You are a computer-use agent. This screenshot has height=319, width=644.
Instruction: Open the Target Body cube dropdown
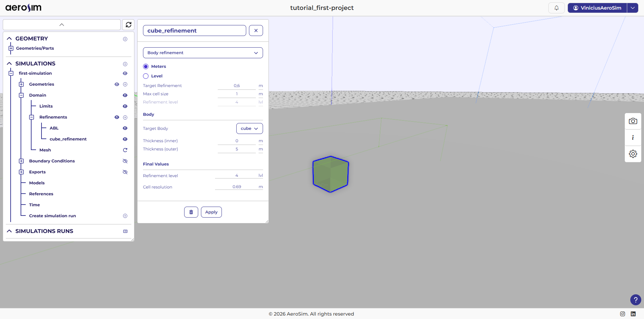tap(249, 128)
